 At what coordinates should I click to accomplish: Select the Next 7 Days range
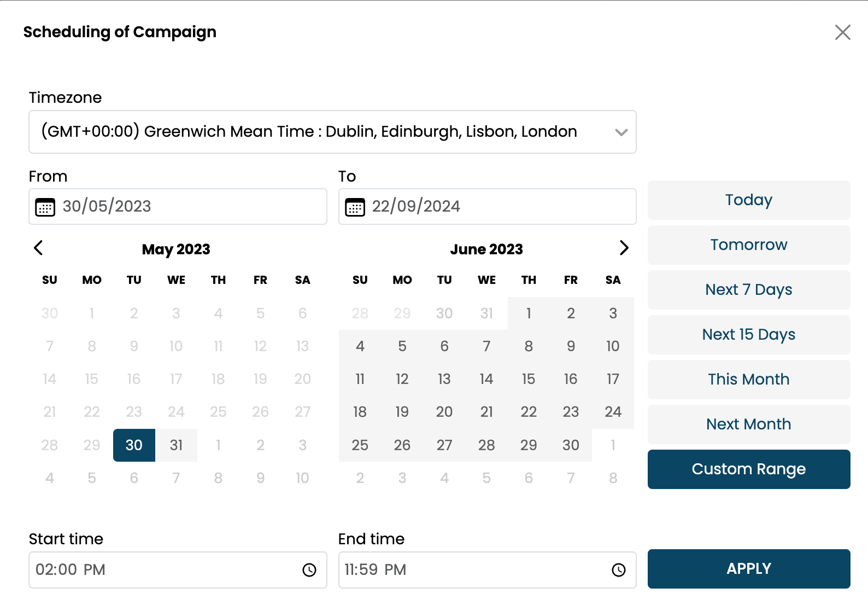[748, 290]
